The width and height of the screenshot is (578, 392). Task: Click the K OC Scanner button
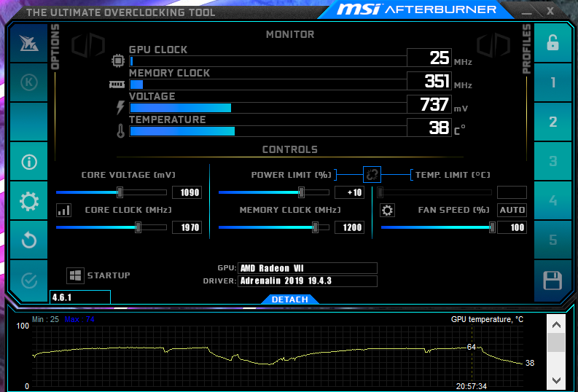[x=28, y=82]
